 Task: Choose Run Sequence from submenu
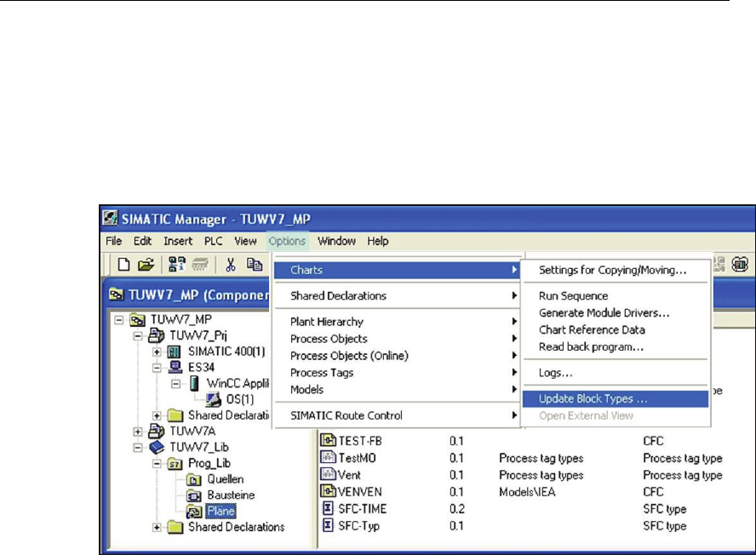click(x=616, y=295)
